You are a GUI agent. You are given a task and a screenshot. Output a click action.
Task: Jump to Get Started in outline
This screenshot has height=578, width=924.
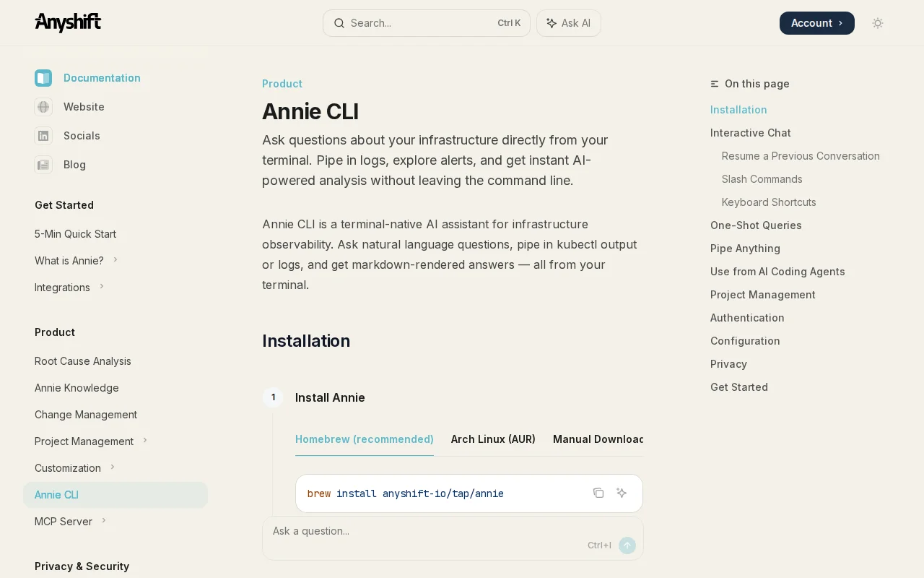tap(739, 387)
